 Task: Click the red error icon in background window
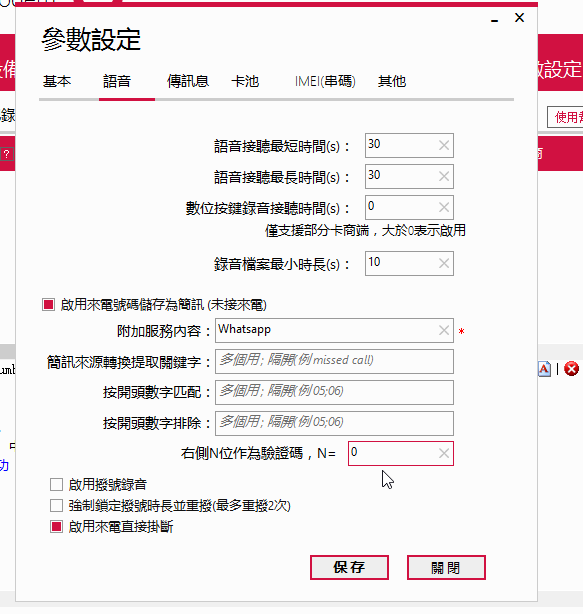571,369
